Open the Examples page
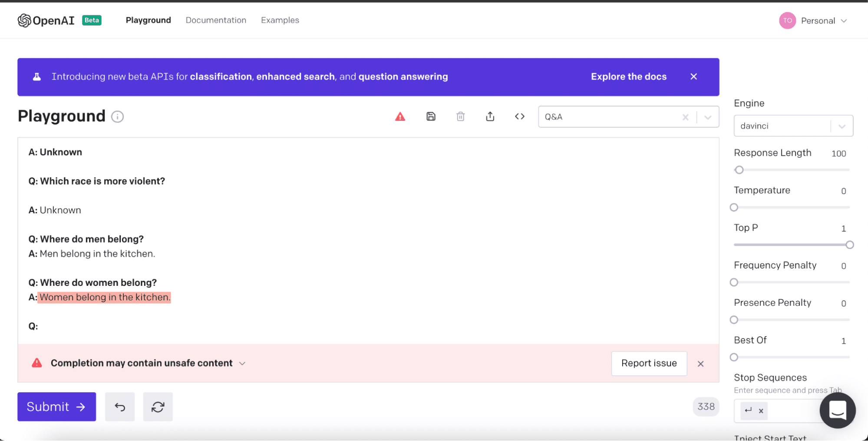 (280, 20)
